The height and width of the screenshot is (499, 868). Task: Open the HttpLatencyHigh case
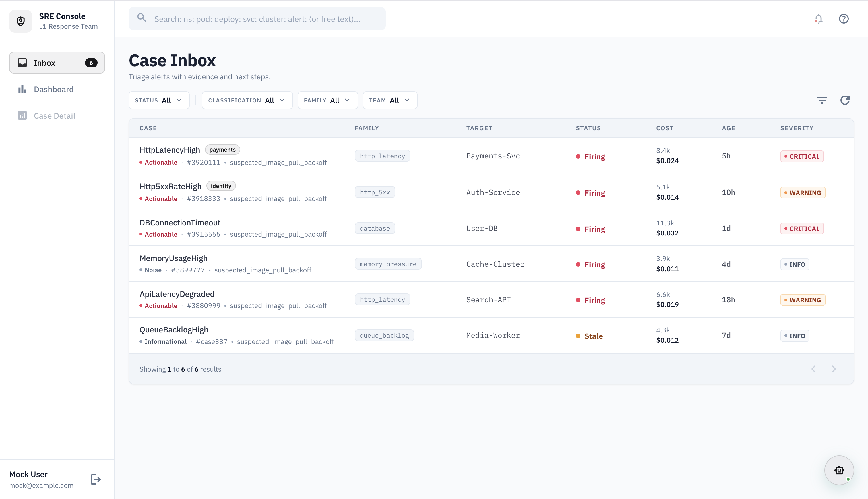pos(170,150)
